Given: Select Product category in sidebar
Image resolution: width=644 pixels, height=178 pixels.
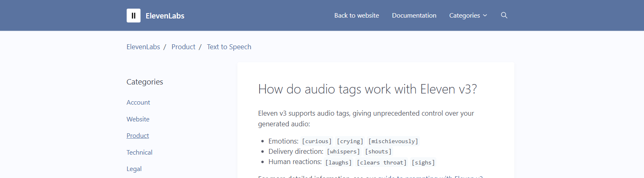Looking at the screenshot, I should pos(138,135).
